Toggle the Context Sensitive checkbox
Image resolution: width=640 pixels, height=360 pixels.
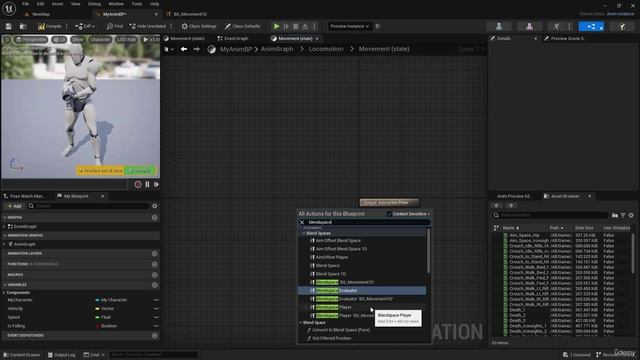(x=389, y=214)
